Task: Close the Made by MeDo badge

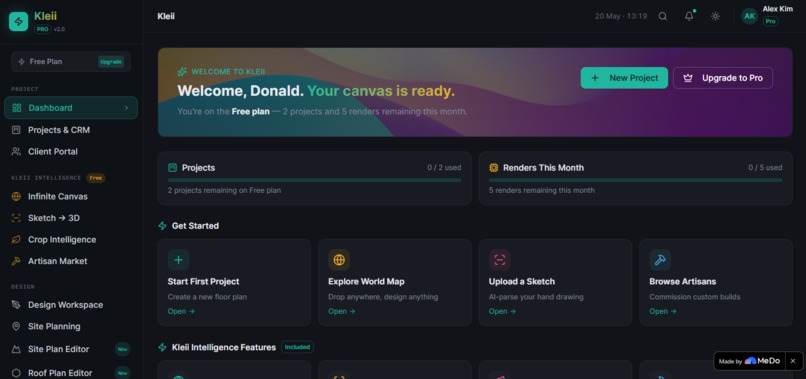Action: (793, 361)
